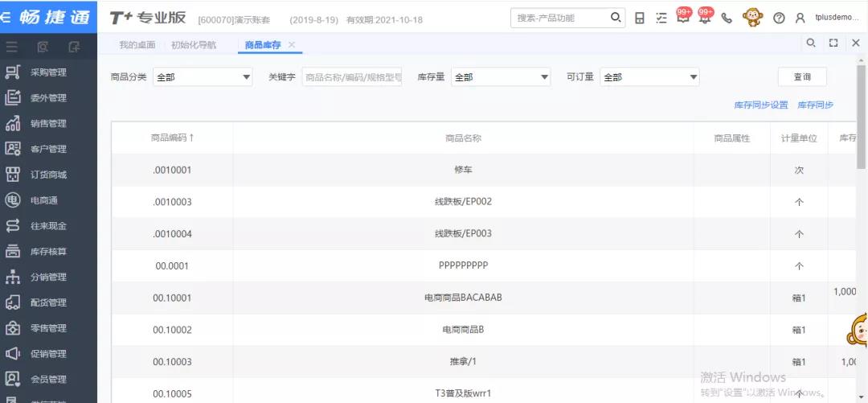868x403 pixels.
Task: Select row with code 00.10002
Action: [x=485, y=330]
